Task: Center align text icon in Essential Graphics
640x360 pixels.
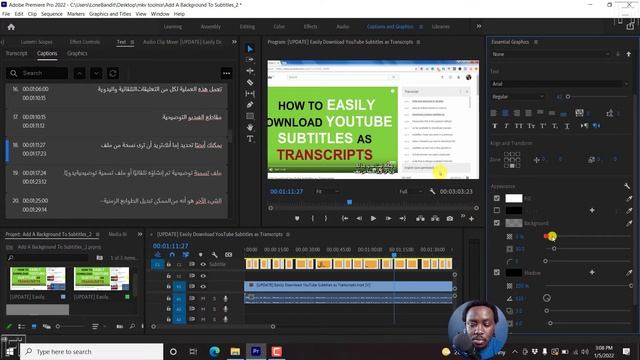Action: [x=505, y=113]
